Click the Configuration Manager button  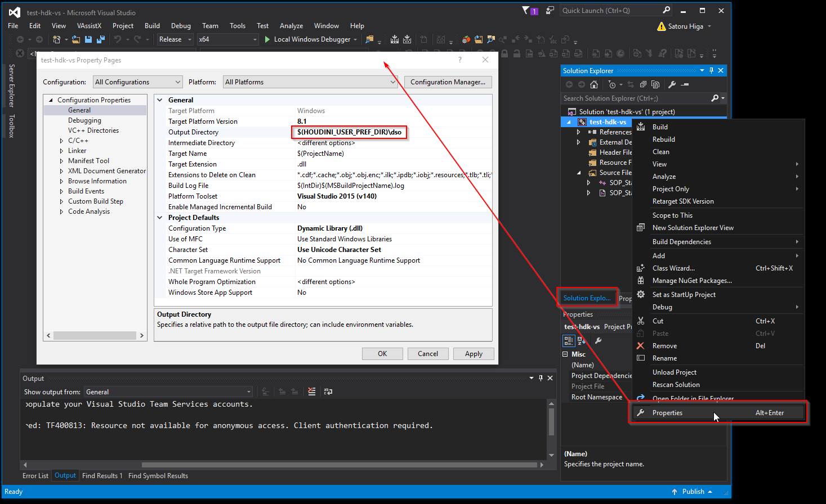[448, 82]
